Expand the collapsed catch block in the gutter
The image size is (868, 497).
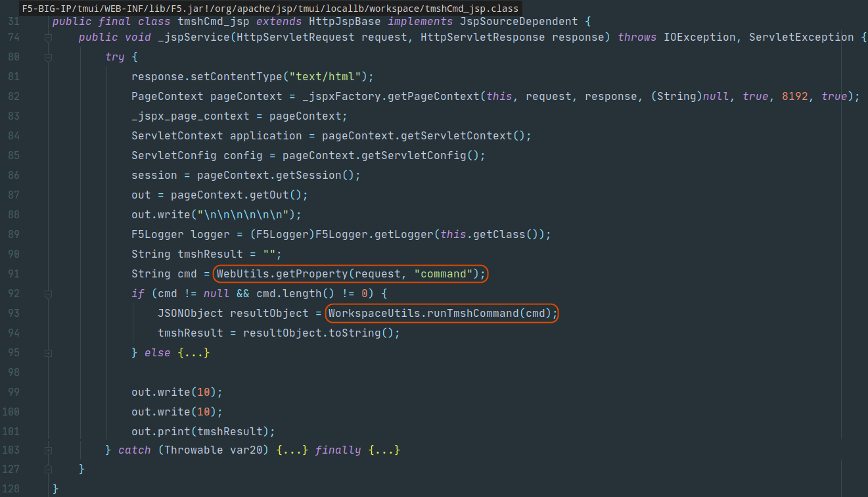[47, 450]
